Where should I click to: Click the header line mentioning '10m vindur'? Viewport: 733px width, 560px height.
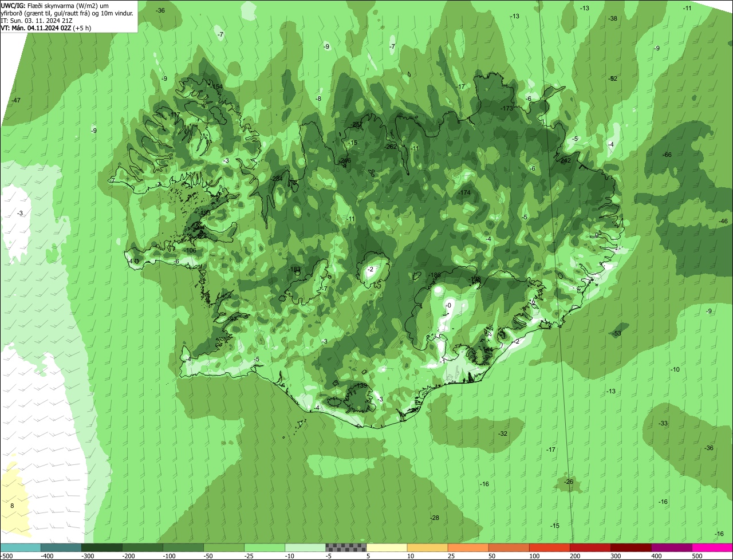68,13
